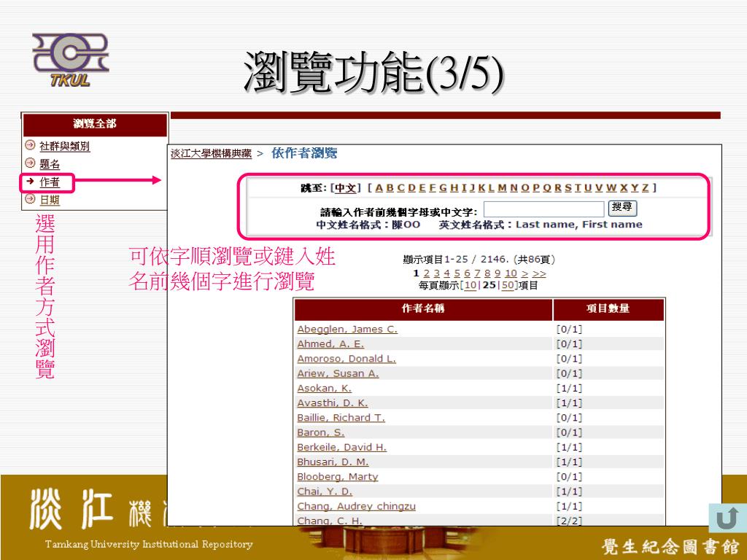Jump to authors starting with D
Screen dimensions: 747x560
click(411, 187)
